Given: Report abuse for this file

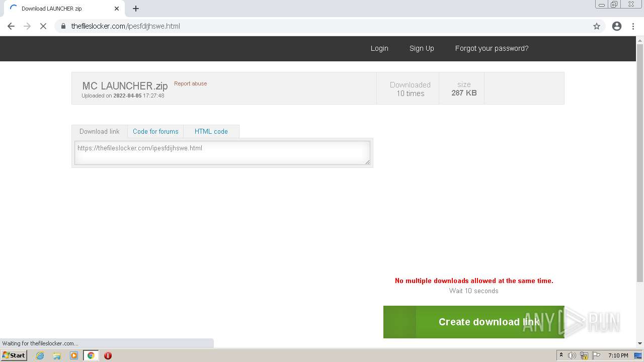Looking at the screenshot, I should pos(190,83).
